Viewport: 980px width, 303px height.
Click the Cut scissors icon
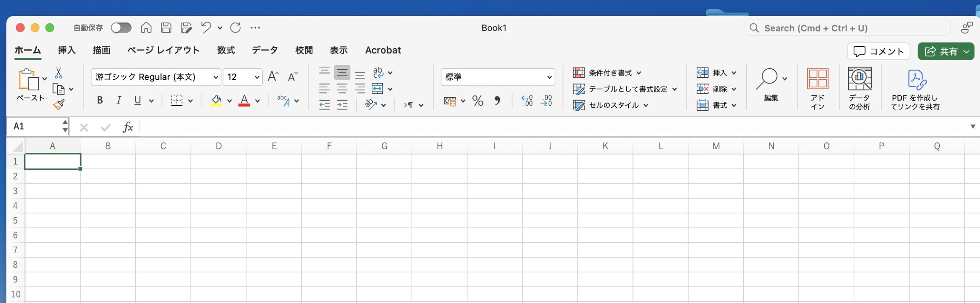pos(59,73)
